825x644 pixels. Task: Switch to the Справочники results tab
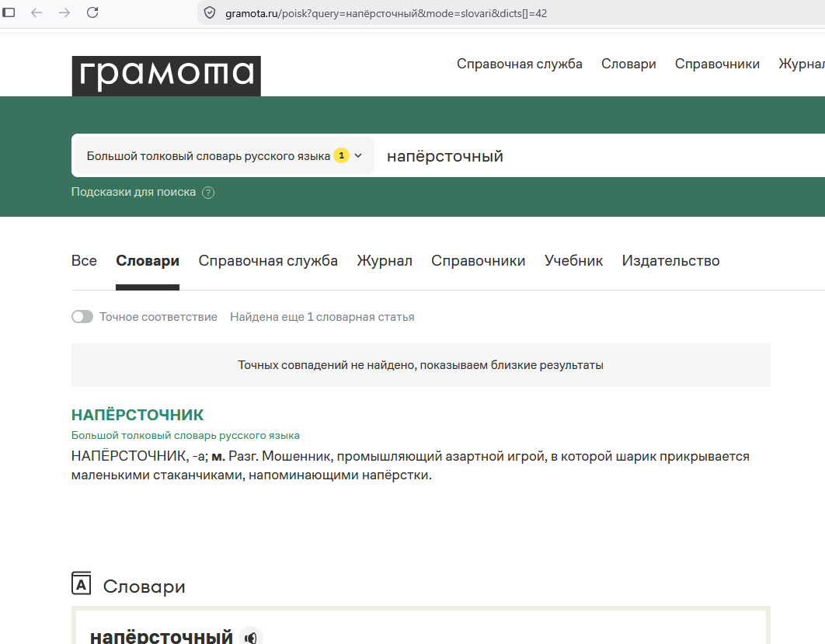pyautogui.click(x=478, y=261)
